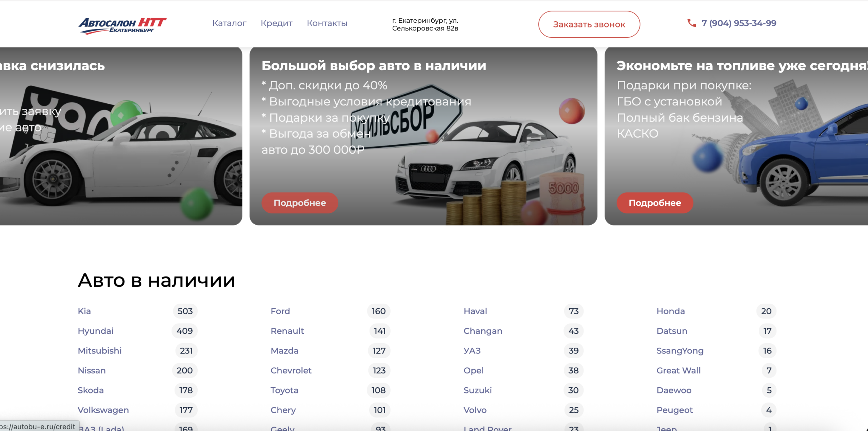View Opel cars in stock

[x=474, y=370]
